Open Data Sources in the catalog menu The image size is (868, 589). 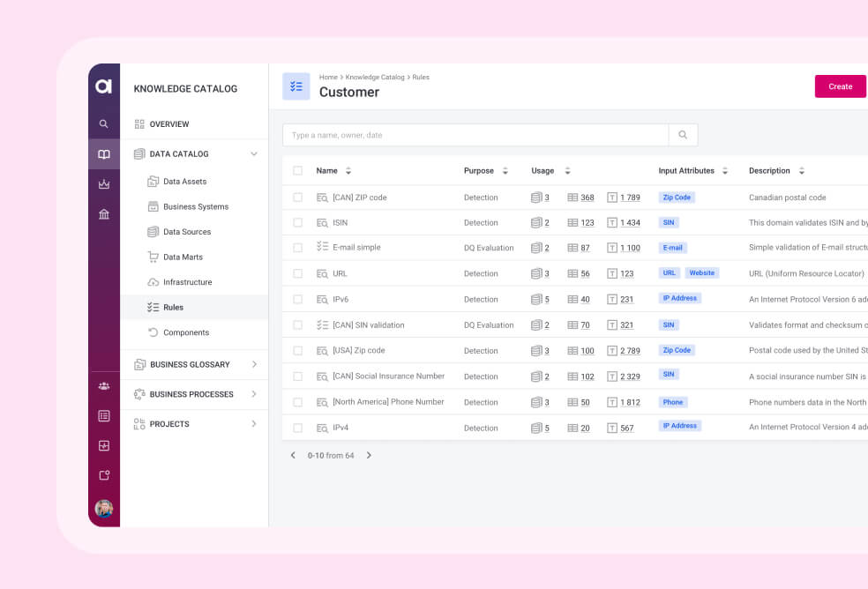pos(187,232)
